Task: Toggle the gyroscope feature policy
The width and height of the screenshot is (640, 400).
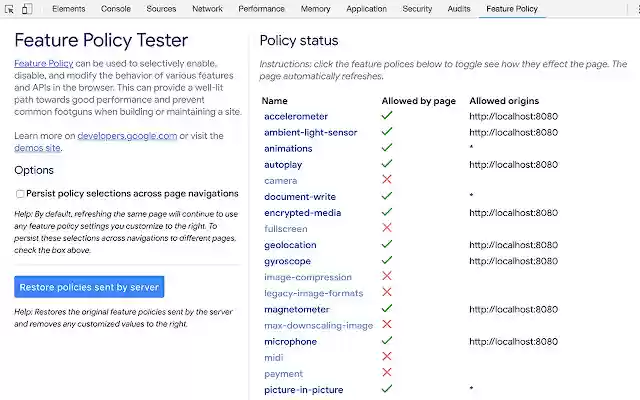Action: pos(290,261)
